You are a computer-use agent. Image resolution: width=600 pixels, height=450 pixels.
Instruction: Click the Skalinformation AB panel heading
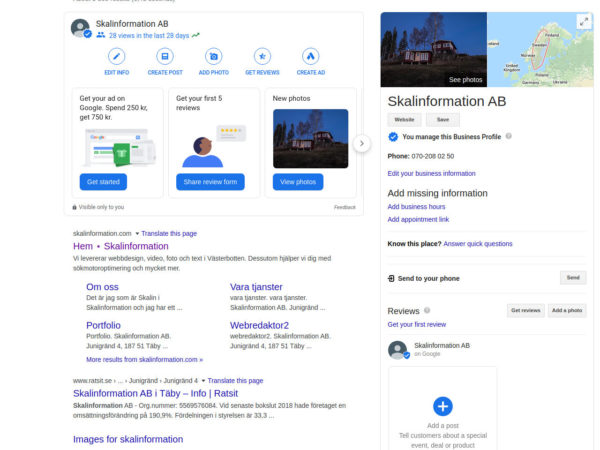(447, 101)
